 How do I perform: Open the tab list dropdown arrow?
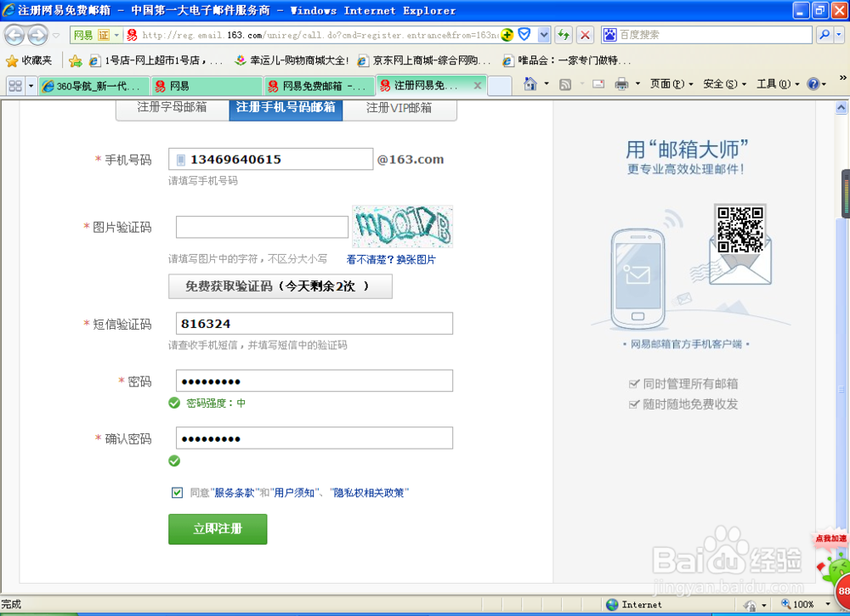point(31,86)
